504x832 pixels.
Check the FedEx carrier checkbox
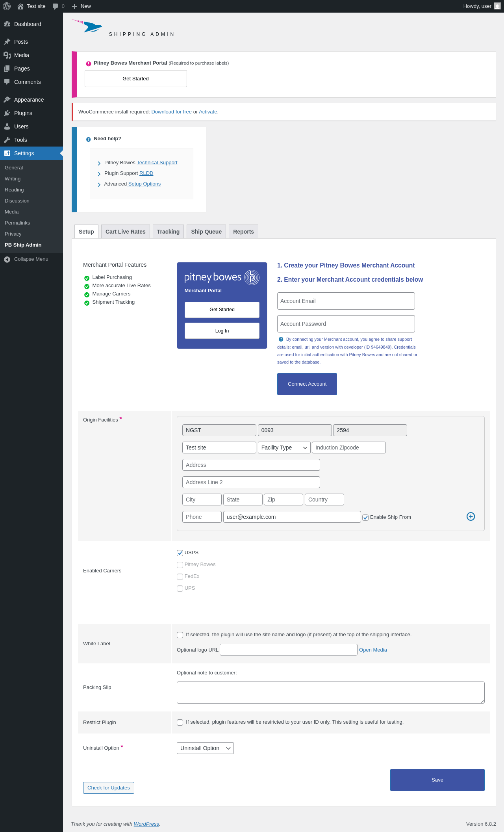point(180,577)
